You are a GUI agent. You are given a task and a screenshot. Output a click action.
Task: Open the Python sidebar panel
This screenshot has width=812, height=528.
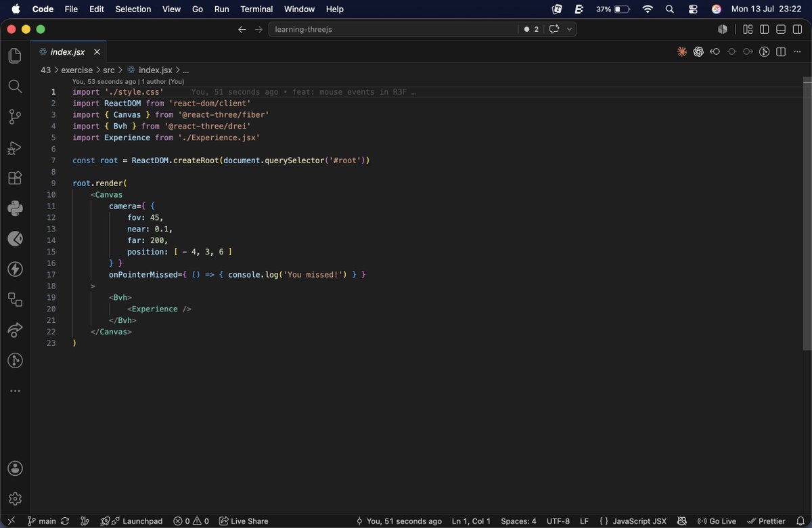(15, 208)
